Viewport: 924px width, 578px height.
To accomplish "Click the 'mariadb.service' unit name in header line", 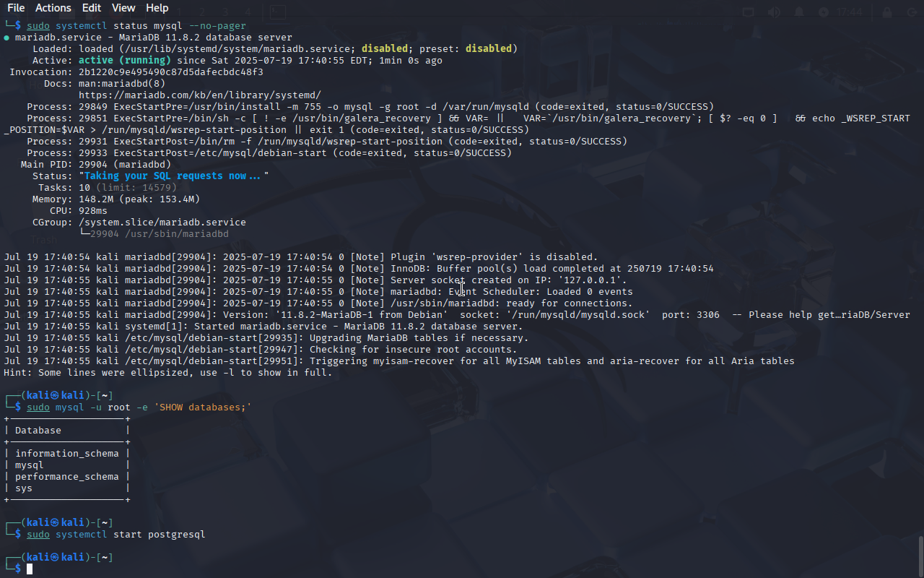I will (58, 38).
